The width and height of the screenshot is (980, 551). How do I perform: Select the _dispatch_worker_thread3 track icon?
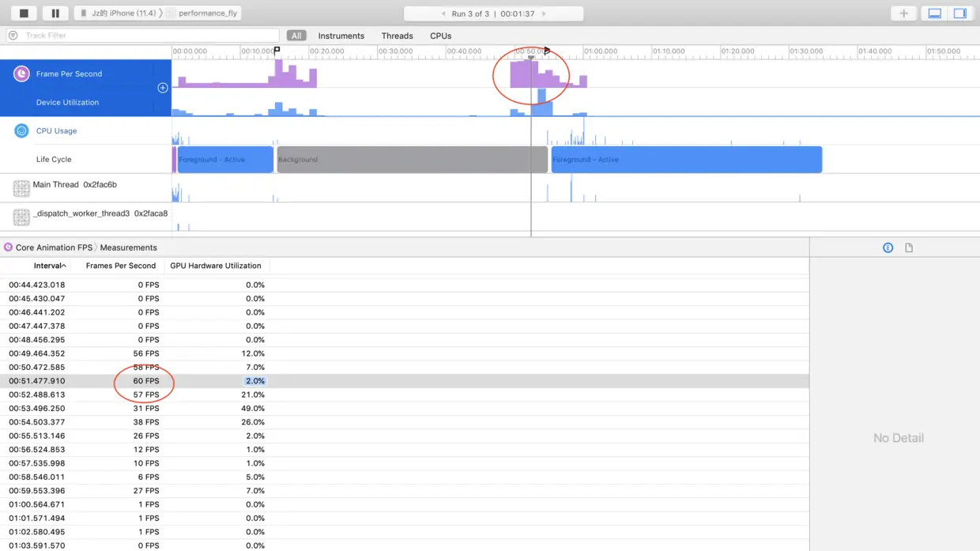[x=21, y=216]
